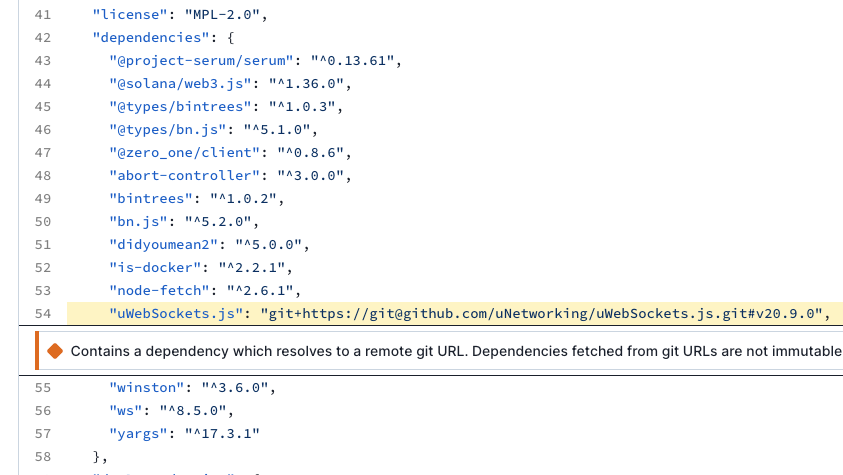Click the "abort-controller" key
The image size is (843, 475).
[x=185, y=176]
